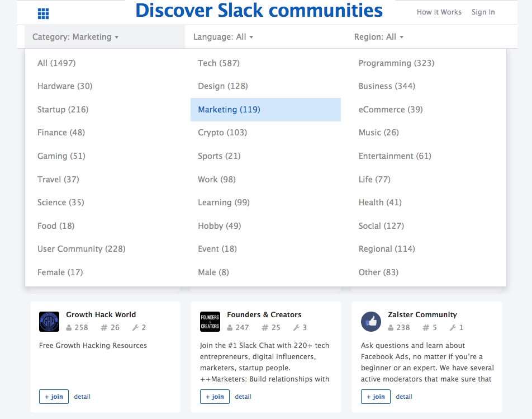This screenshot has width=532, height=419.
Task: Expand the Region: All filter
Action: click(x=378, y=37)
